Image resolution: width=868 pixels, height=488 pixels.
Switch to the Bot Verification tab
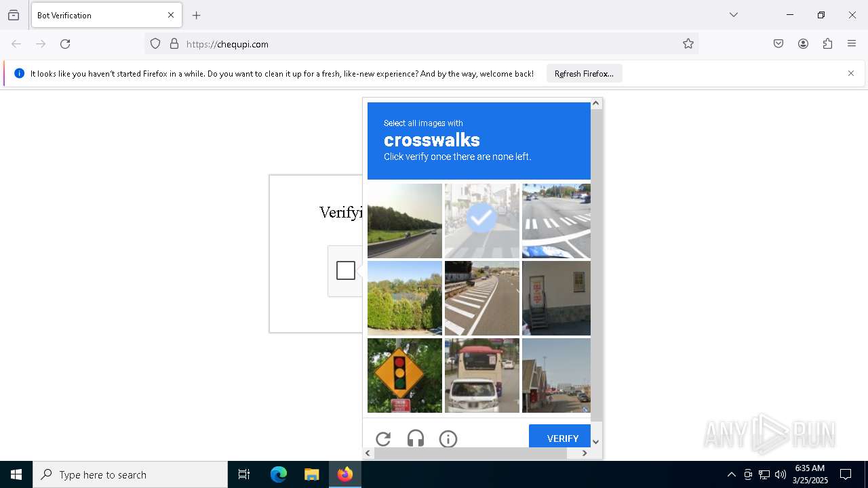pos(106,15)
